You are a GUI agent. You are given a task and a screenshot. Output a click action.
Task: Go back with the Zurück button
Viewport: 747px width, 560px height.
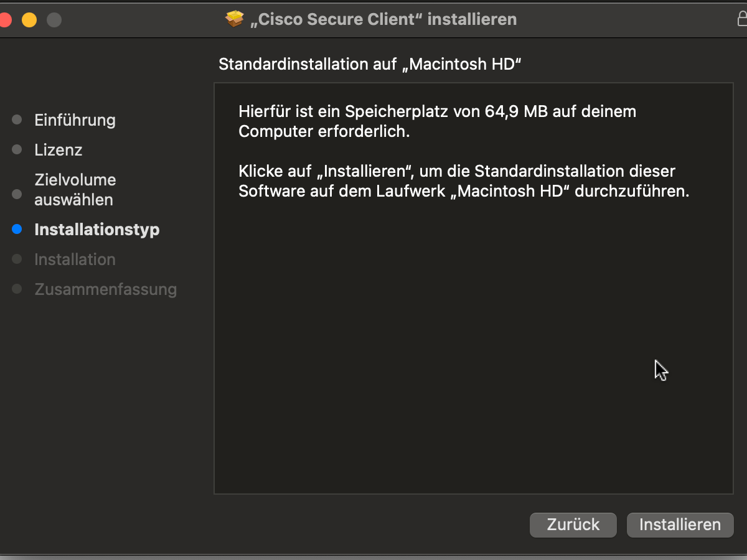coord(573,525)
